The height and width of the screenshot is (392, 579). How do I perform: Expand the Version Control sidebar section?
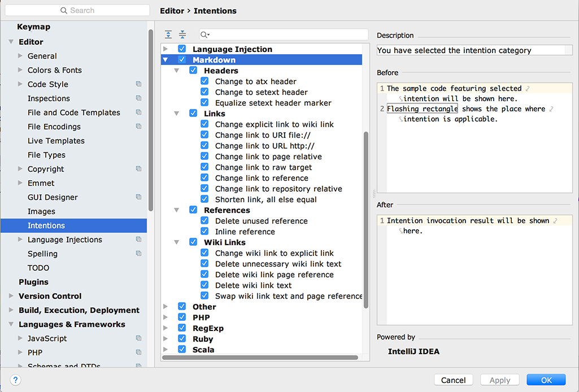click(11, 296)
